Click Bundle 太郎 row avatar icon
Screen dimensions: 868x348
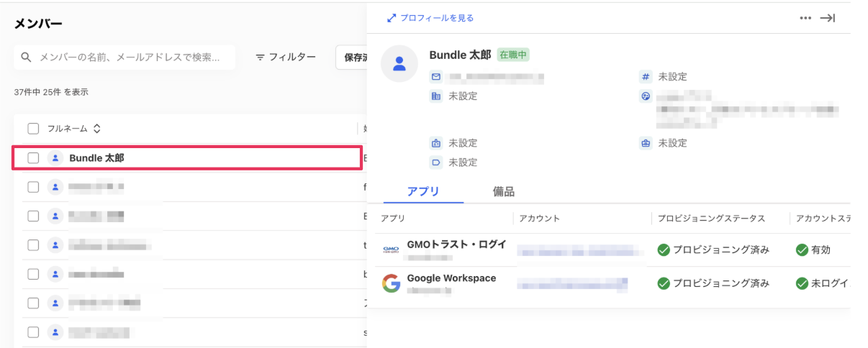(55, 157)
